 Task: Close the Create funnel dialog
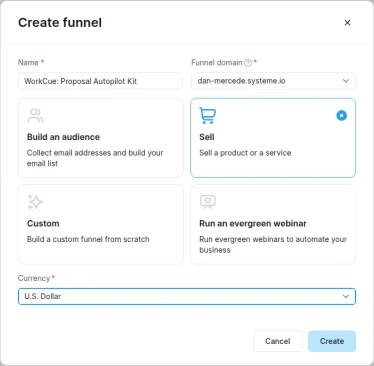pos(347,23)
